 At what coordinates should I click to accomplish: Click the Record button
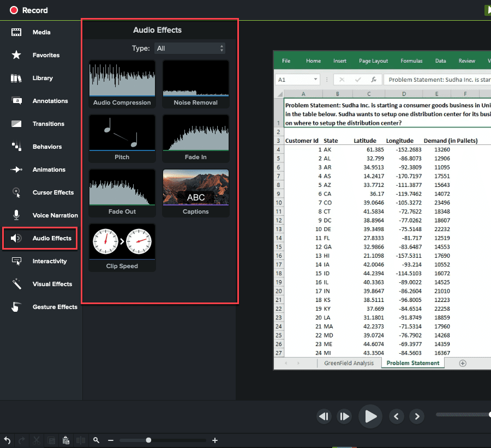click(x=28, y=10)
